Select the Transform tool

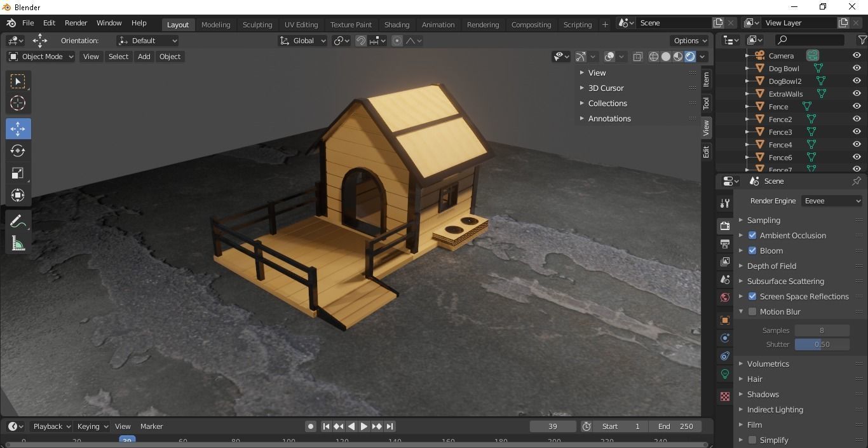click(18, 195)
